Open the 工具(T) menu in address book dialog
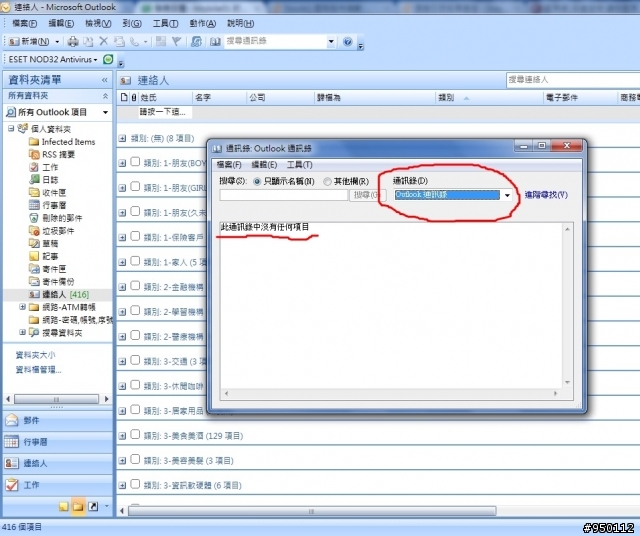The image size is (640, 536). [x=299, y=165]
